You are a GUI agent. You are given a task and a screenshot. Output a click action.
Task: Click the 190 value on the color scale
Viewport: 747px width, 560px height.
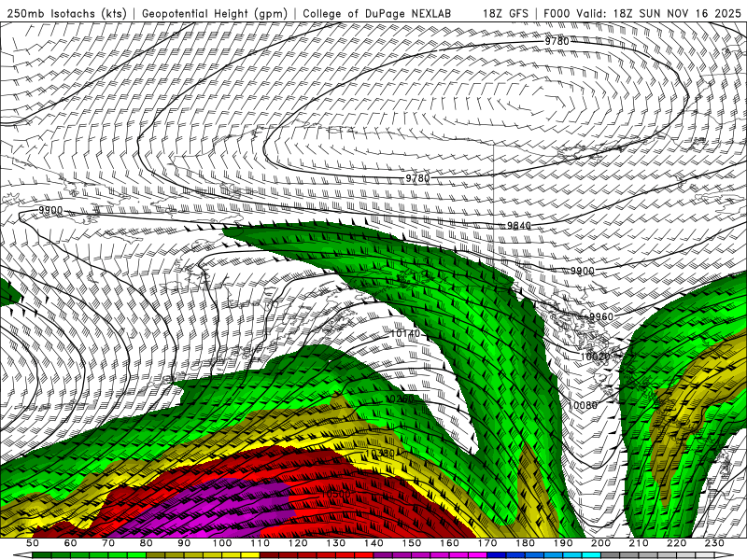[x=563, y=543]
